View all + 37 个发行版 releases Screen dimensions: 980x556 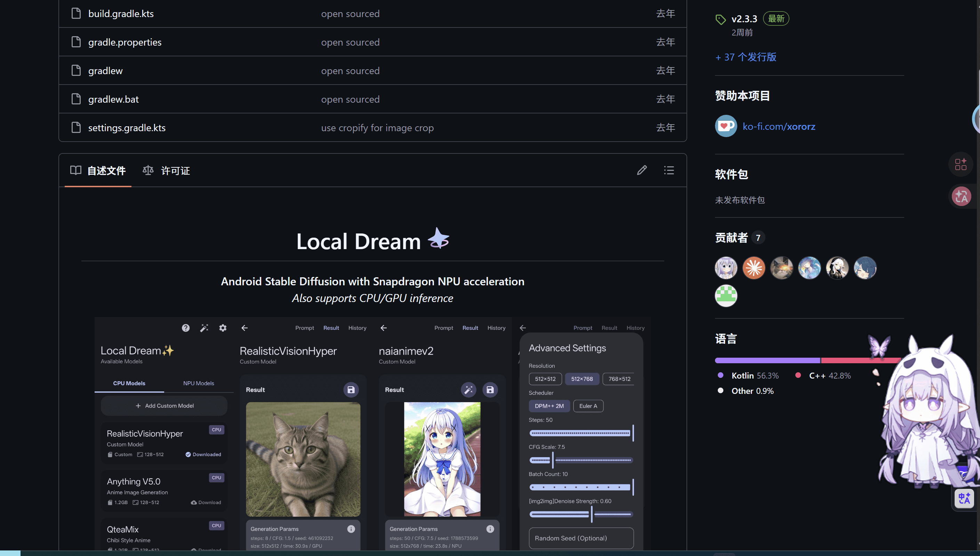(746, 57)
